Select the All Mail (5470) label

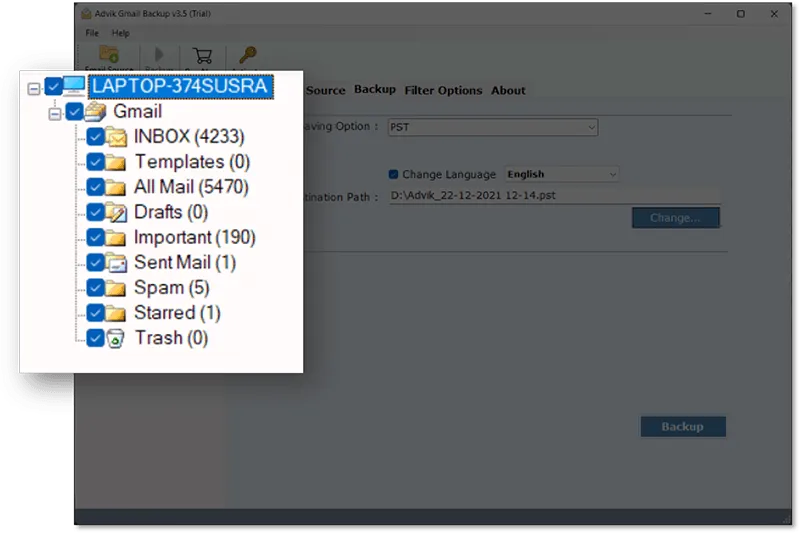coord(191,187)
